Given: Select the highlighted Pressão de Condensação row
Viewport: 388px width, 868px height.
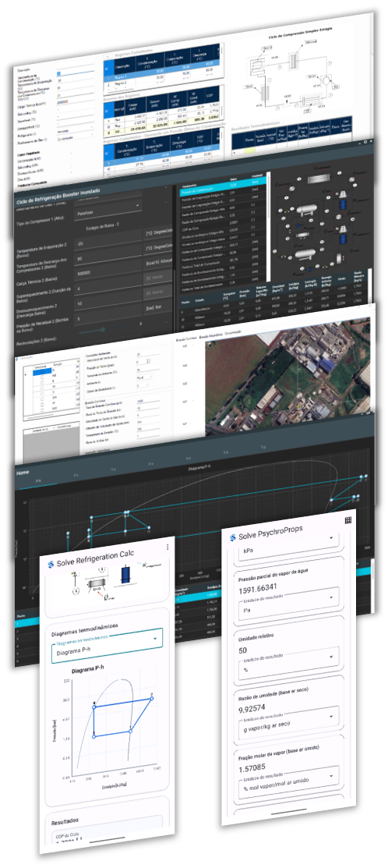Looking at the screenshot, I should (223, 188).
